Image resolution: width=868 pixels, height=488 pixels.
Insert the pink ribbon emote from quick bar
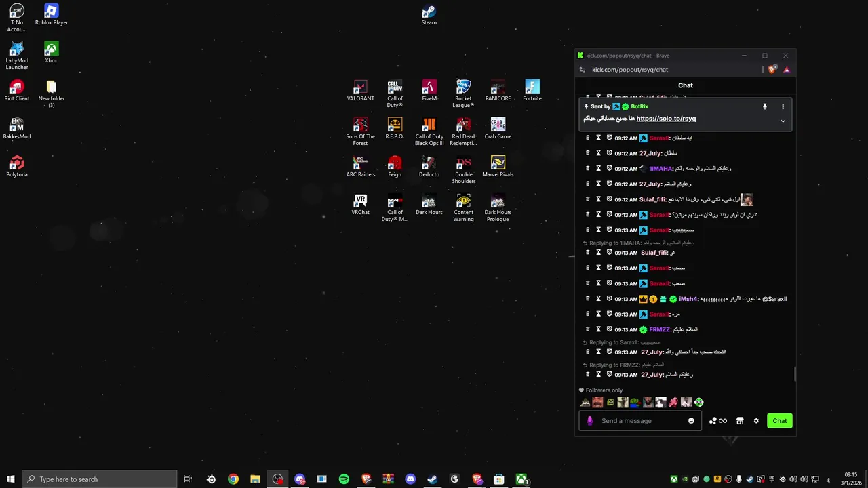coord(673,402)
